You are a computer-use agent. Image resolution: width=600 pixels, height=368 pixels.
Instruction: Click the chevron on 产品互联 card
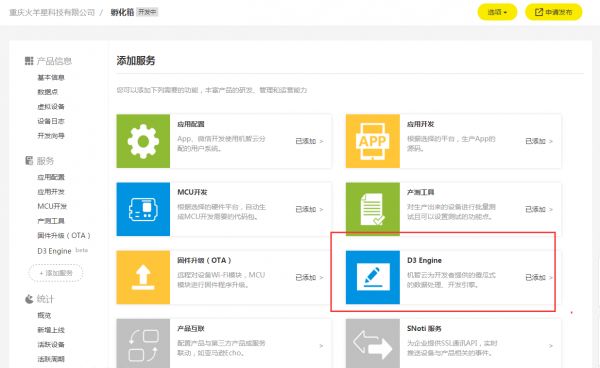321,346
